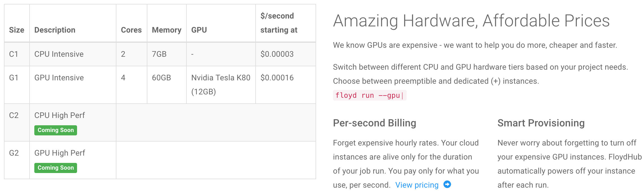Click the arrow circle icon beside View pricing
This screenshot has height=191, width=644.
(x=447, y=185)
